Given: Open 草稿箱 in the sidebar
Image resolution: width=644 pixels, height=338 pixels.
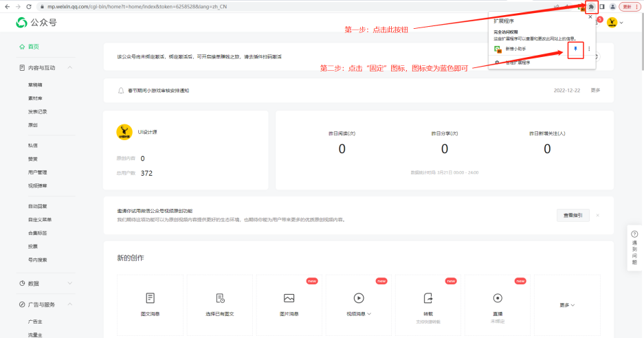Looking at the screenshot, I should [x=35, y=85].
